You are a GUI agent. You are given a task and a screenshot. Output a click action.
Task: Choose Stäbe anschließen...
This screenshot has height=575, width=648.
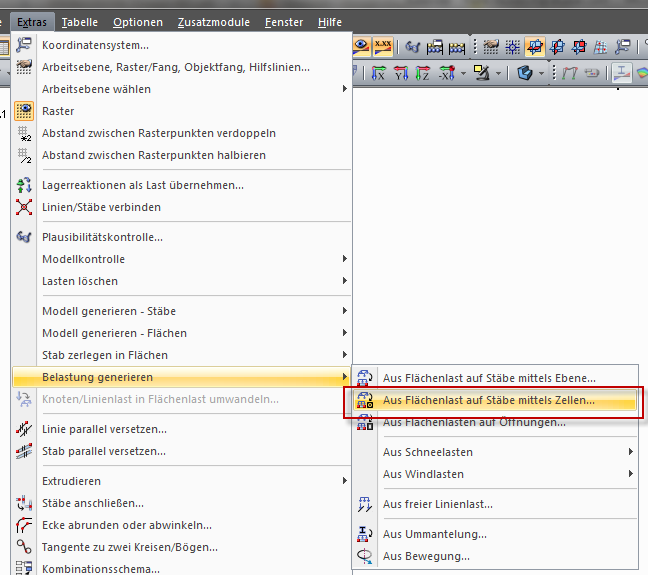coord(182,503)
